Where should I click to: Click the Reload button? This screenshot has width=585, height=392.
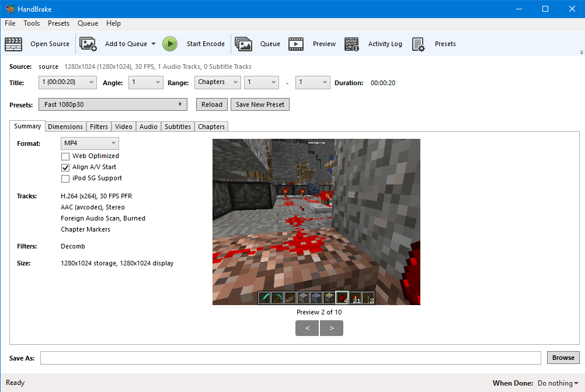coord(212,104)
